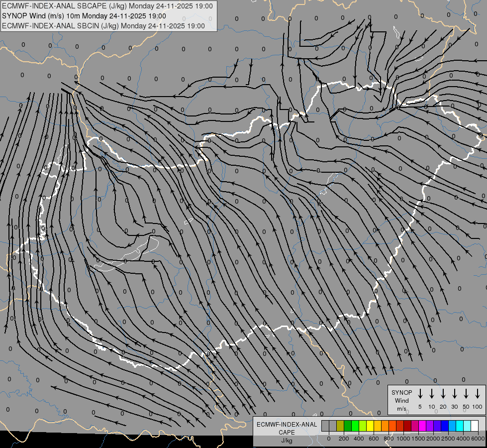Click the 1000 tick label on the CAPE scale
The height and width of the screenshot is (448, 487).
[403, 439]
